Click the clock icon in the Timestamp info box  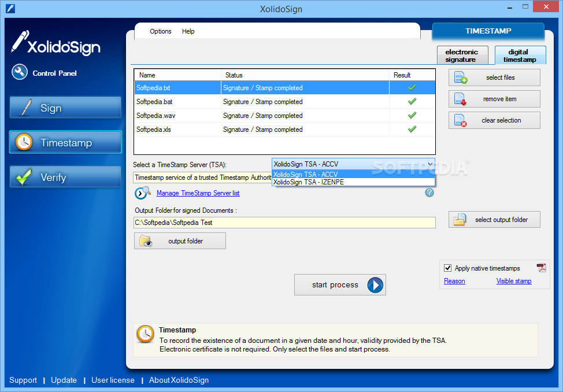tap(146, 334)
